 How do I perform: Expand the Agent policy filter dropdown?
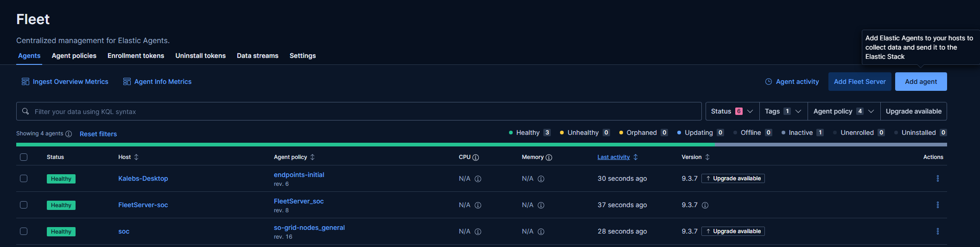click(844, 111)
